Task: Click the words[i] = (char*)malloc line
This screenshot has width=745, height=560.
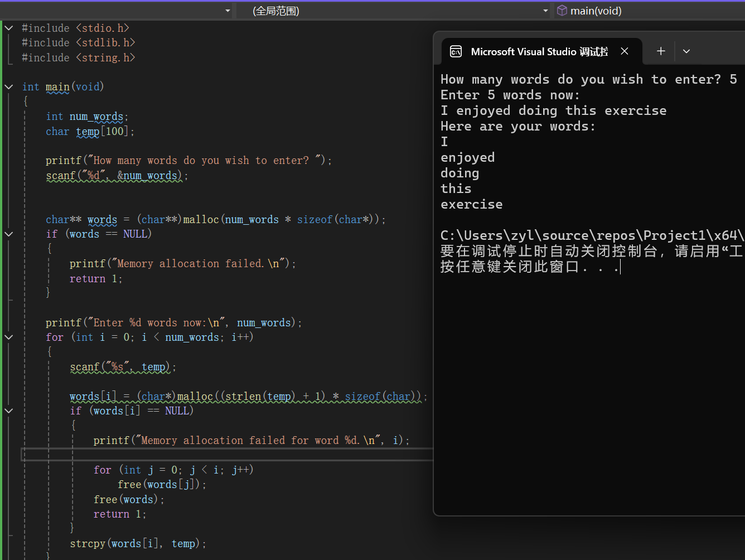Action: click(x=249, y=397)
